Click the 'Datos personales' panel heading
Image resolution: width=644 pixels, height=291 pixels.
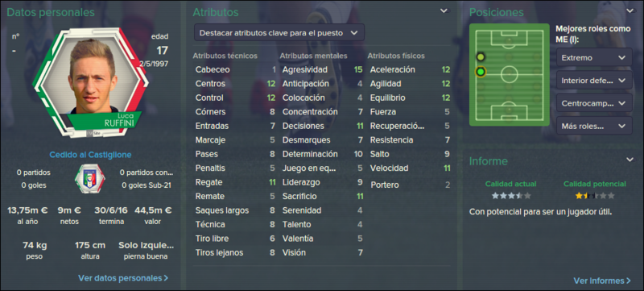(x=51, y=12)
